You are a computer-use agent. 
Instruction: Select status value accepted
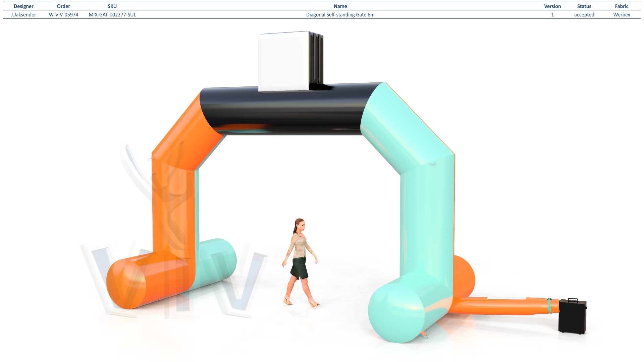(x=584, y=15)
